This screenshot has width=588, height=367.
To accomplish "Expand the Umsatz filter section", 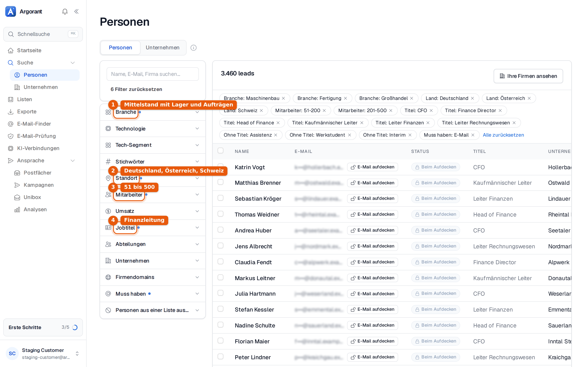I will click(x=153, y=211).
